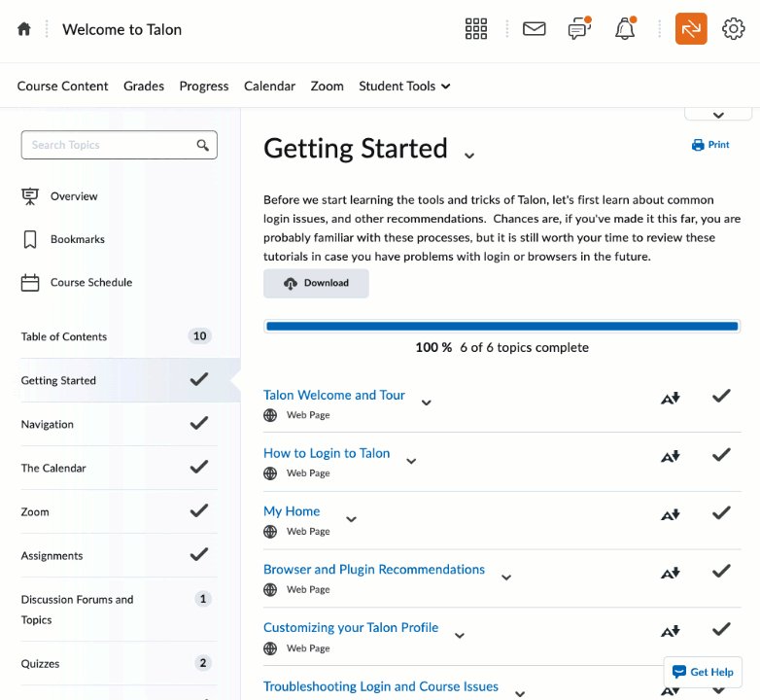Click the Overview presentation icon
This screenshot has height=700, width=760.
29,196
